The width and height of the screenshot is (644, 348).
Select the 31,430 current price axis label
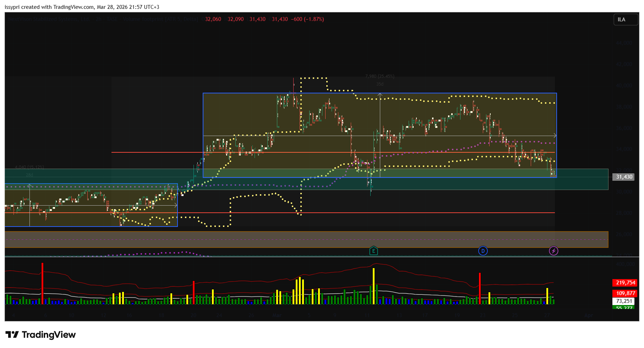(624, 177)
